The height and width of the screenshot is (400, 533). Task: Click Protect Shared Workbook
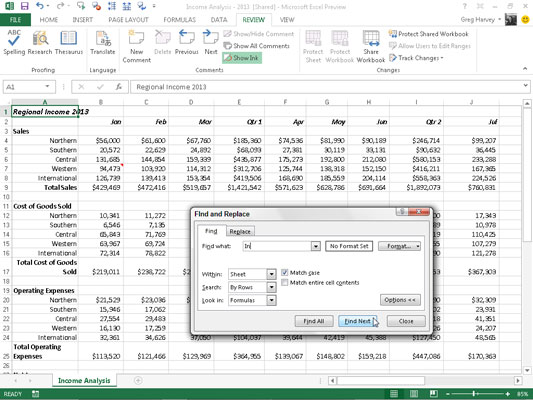click(429, 34)
